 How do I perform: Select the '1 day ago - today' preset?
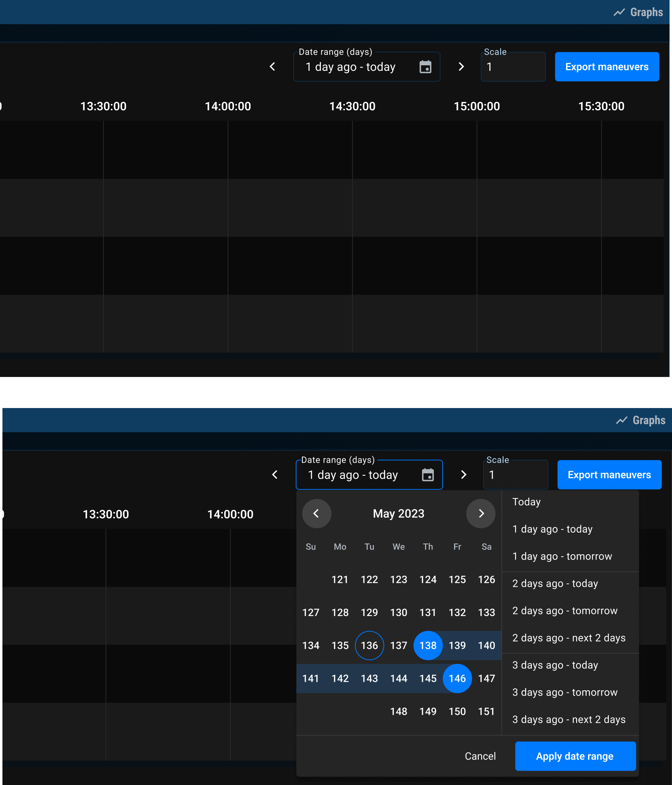[552, 529]
